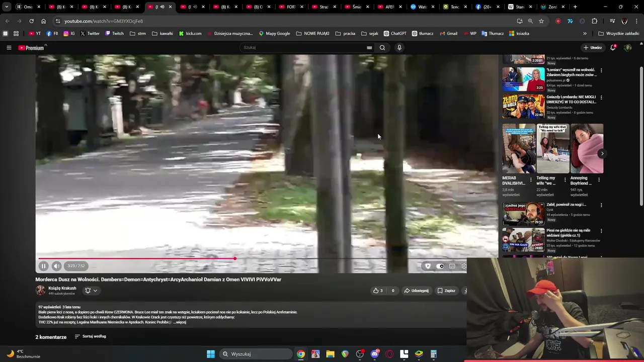The image size is (644, 362).
Task: Open Discord from the taskbar
Action: 374,354
